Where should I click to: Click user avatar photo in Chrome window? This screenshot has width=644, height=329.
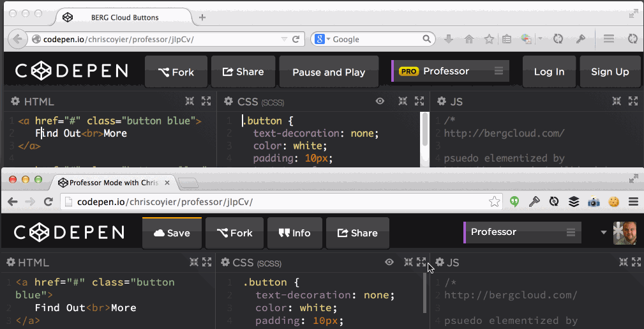click(x=625, y=233)
